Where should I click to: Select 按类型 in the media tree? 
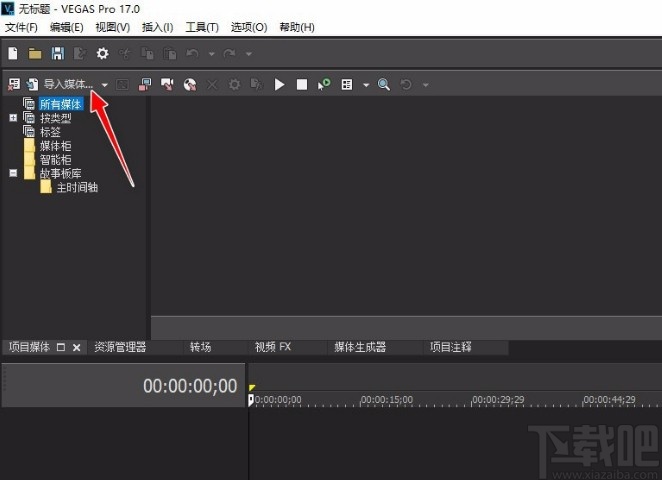[x=55, y=118]
